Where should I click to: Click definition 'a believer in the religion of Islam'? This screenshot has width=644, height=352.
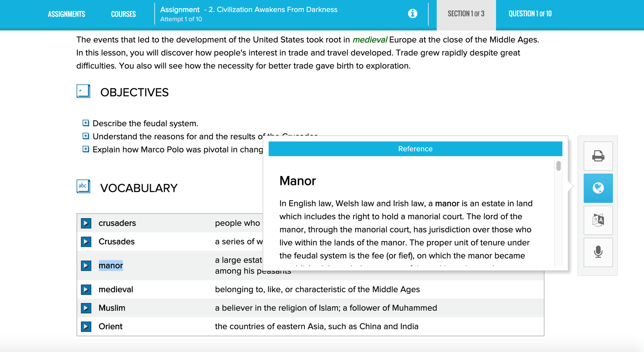326,308
